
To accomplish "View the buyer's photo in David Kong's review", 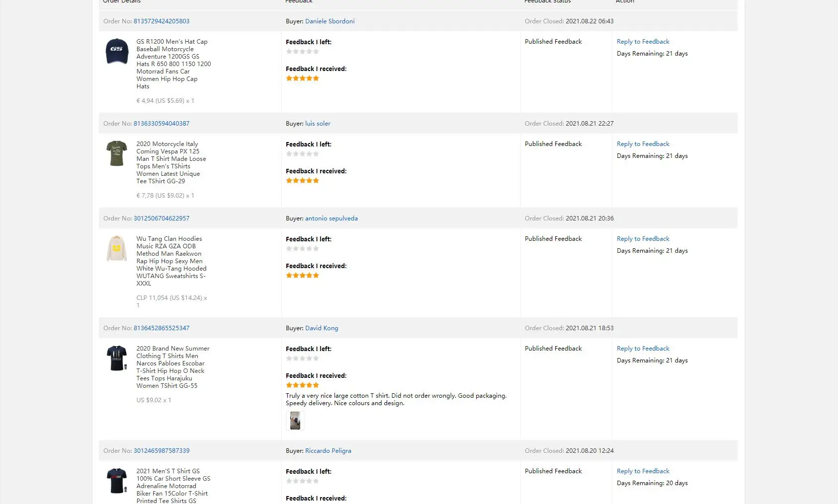I will click(295, 421).
